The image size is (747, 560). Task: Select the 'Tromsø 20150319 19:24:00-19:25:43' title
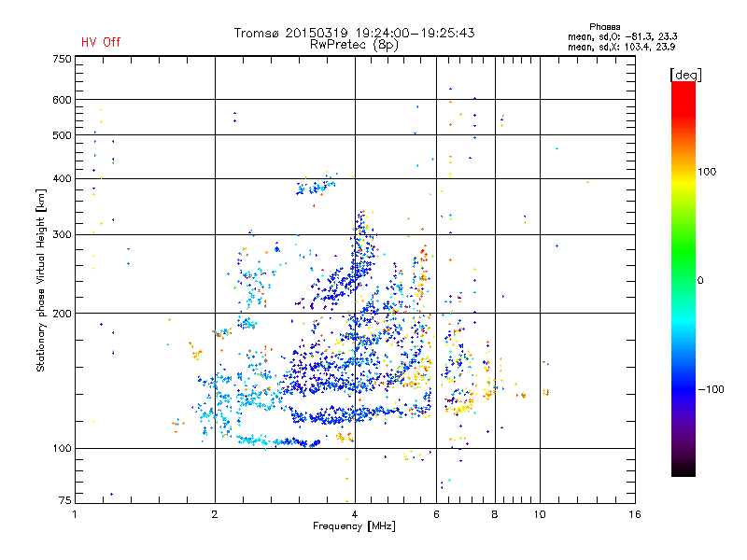tap(354, 33)
